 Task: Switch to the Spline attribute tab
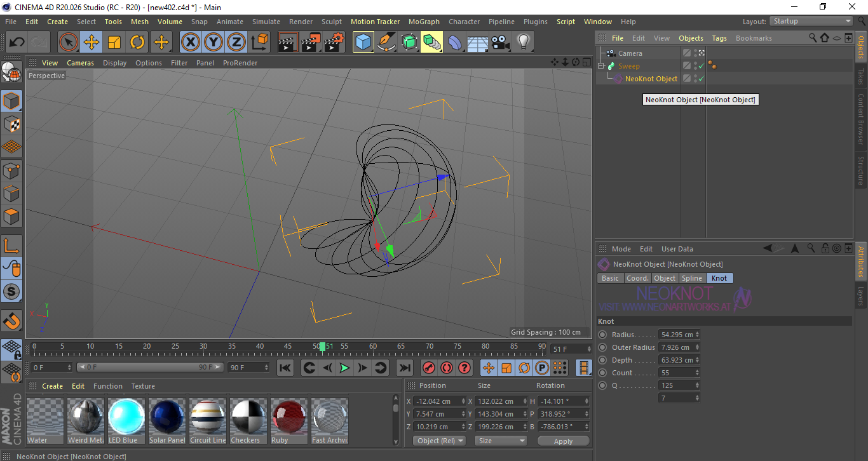tap(692, 278)
